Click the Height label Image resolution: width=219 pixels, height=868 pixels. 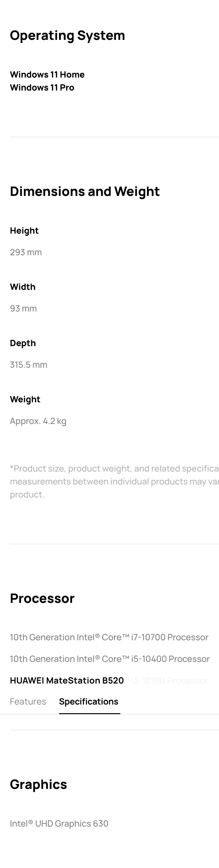(24, 231)
